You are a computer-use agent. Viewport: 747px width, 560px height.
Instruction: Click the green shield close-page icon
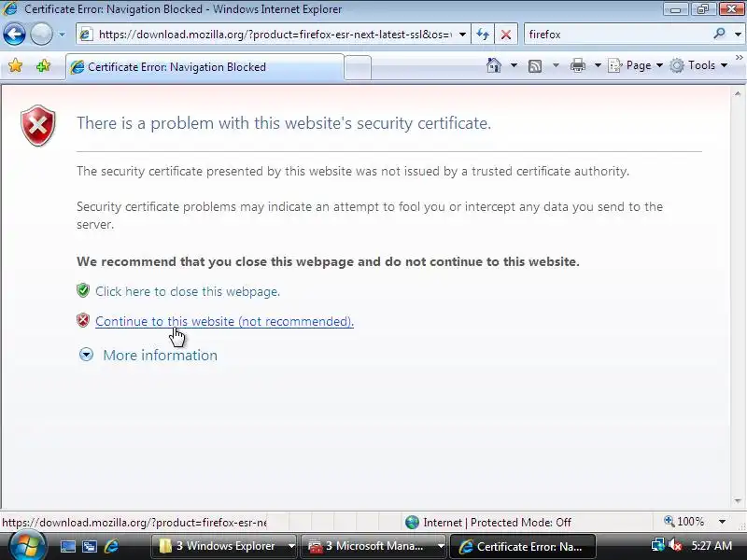(83, 290)
